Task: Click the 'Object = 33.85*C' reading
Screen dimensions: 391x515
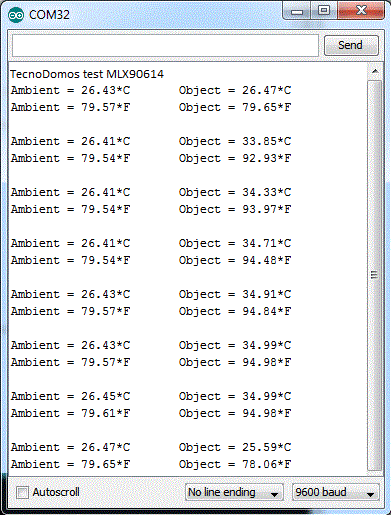Action: [x=235, y=141]
